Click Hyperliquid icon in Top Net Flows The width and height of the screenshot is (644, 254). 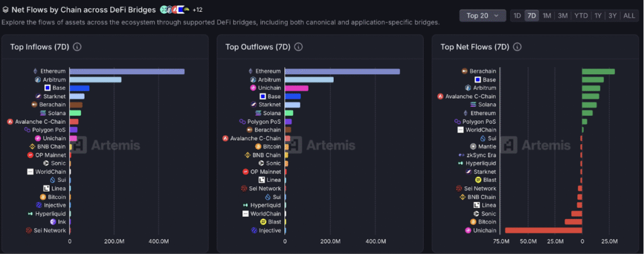pyautogui.click(x=461, y=163)
